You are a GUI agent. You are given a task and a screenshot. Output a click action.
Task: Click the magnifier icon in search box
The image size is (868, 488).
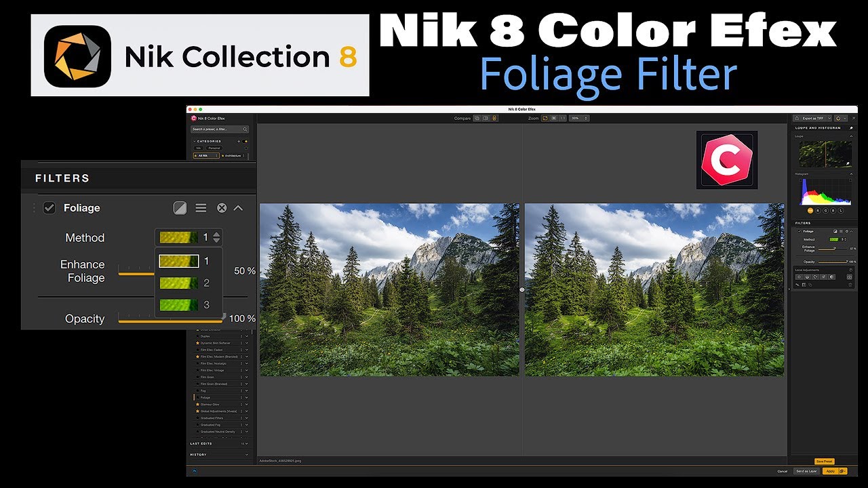245,129
